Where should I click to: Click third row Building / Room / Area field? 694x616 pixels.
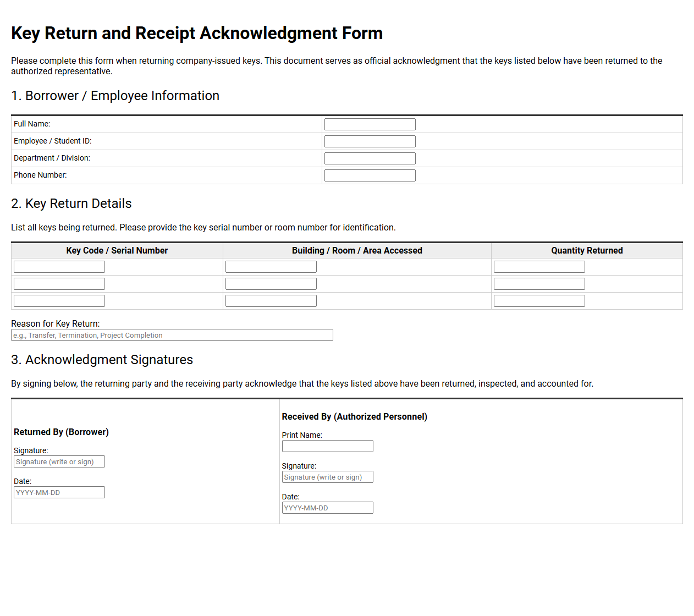(271, 301)
